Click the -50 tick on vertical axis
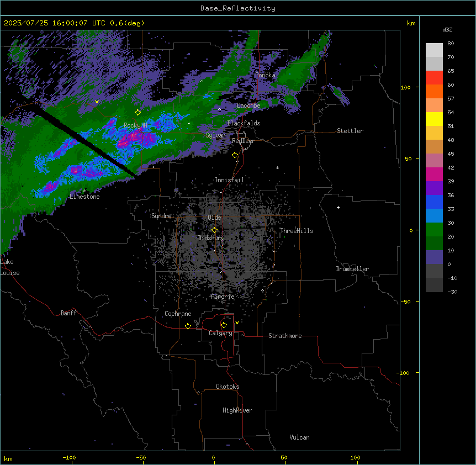This screenshot has width=476, height=465. point(405,302)
